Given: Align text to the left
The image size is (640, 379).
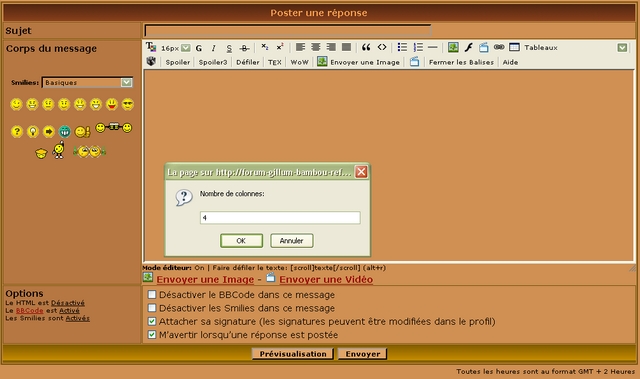Looking at the screenshot, I should (x=300, y=47).
